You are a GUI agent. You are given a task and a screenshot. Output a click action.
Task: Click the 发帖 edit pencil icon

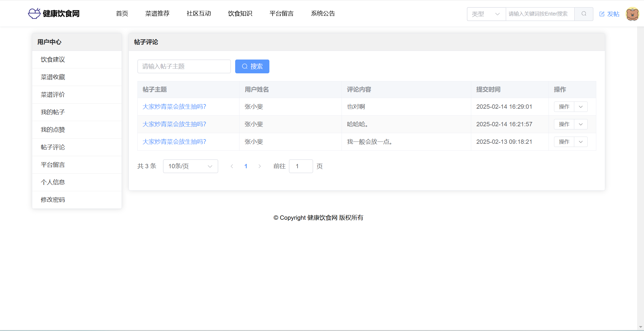click(x=602, y=14)
